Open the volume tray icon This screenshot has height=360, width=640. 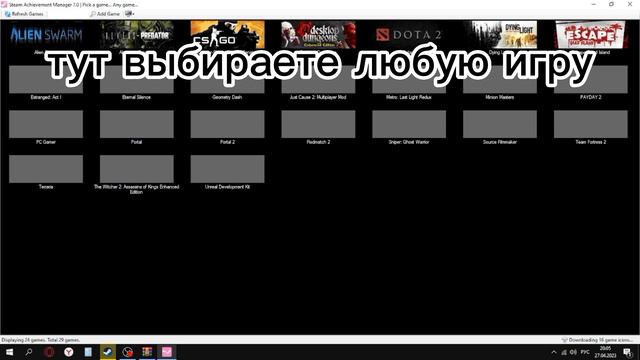click(x=573, y=352)
